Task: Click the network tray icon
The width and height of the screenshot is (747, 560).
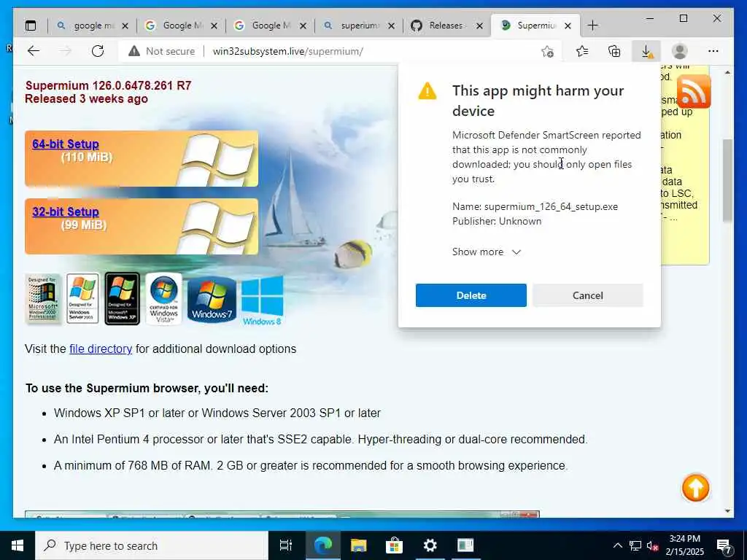Action: click(635, 545)
